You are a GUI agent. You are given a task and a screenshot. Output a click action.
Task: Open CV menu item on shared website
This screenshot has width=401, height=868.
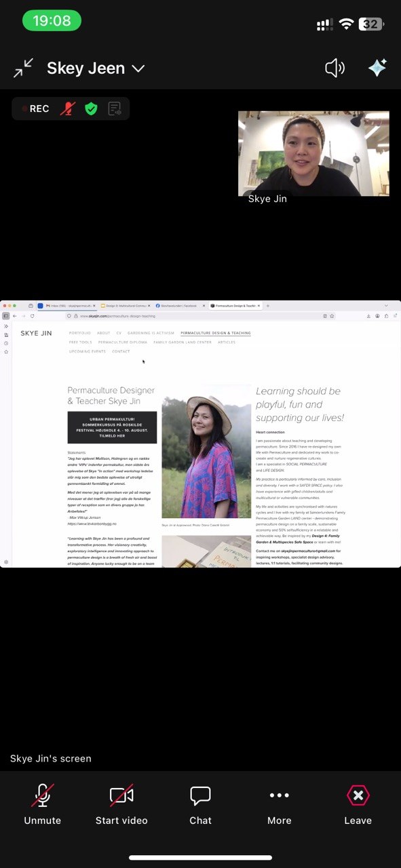[x=119, y=333]
